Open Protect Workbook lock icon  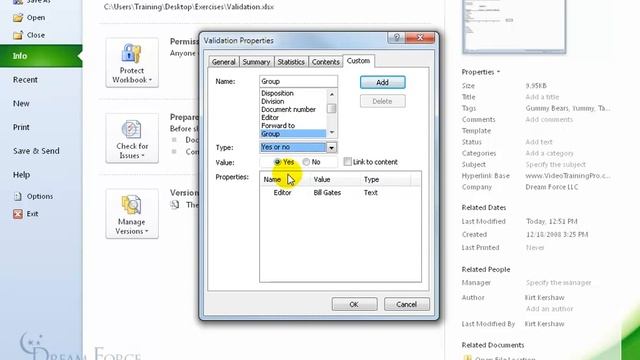(x=131, y=53)
